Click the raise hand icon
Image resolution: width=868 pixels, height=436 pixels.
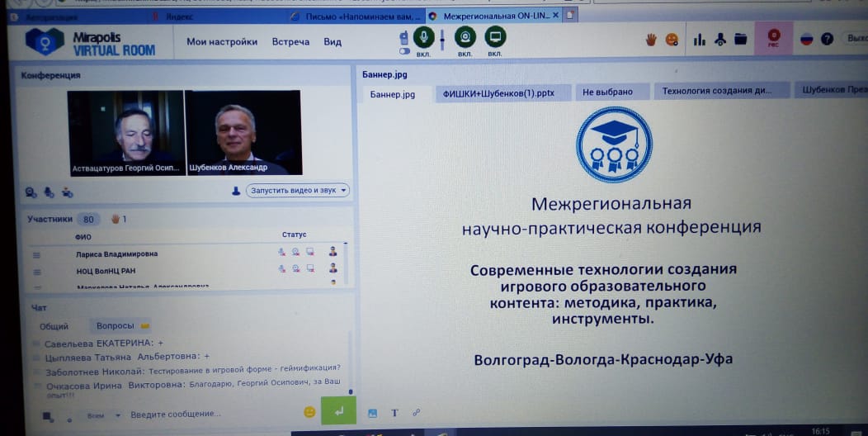coord(651,39)
